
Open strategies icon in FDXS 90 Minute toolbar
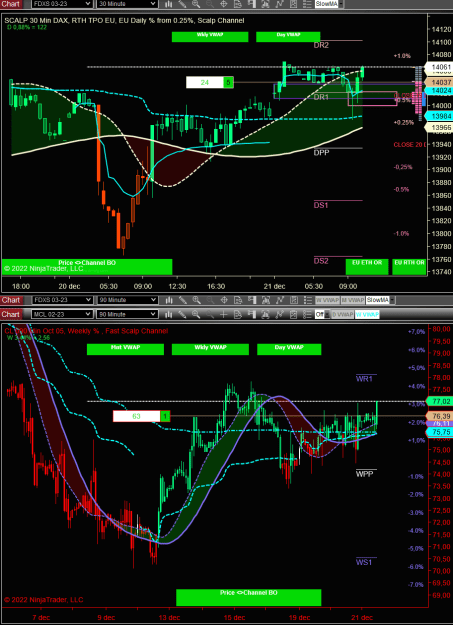point(293,300)
